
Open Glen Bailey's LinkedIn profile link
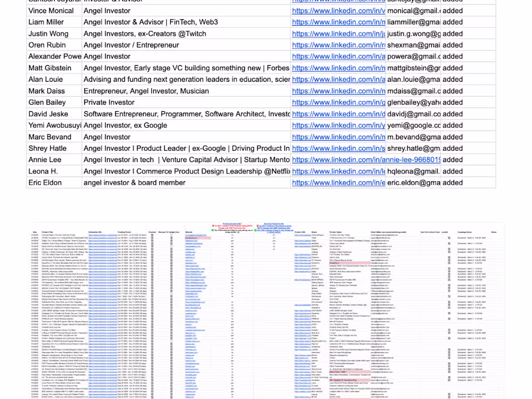tap(338, 103)
